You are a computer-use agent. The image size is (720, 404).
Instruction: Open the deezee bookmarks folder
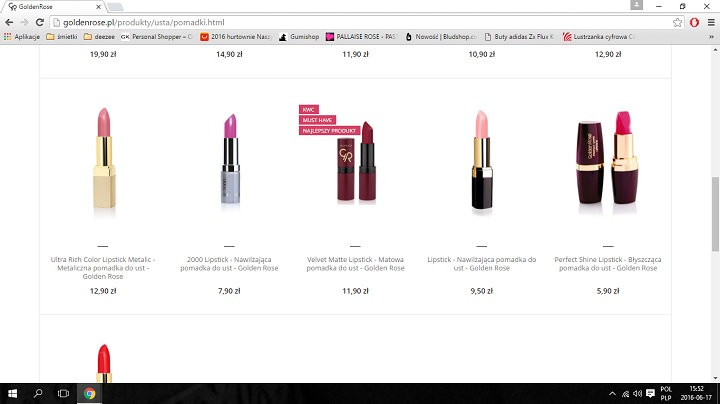[x=99, y=37]
